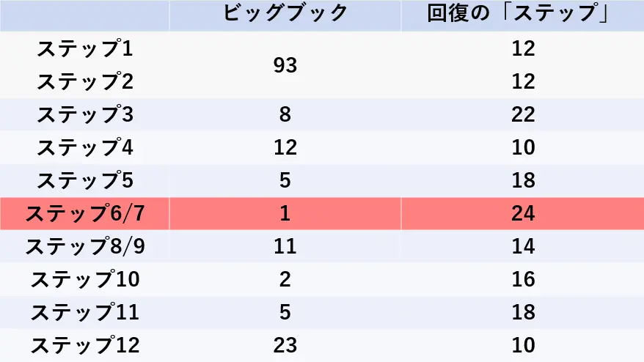Select the ステップ12 row label
644x362 pixels.
[x=85, y=344]
